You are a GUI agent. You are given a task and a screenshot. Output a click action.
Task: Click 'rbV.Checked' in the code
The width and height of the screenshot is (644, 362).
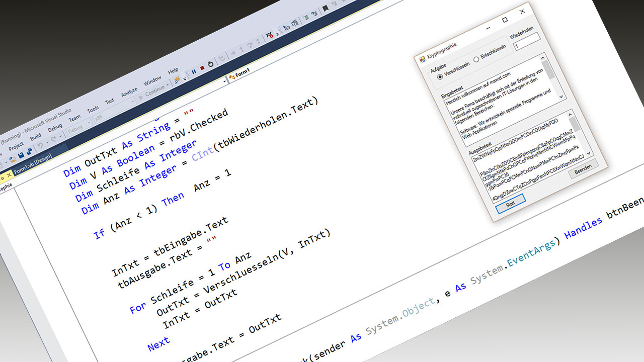coord(199,125)
